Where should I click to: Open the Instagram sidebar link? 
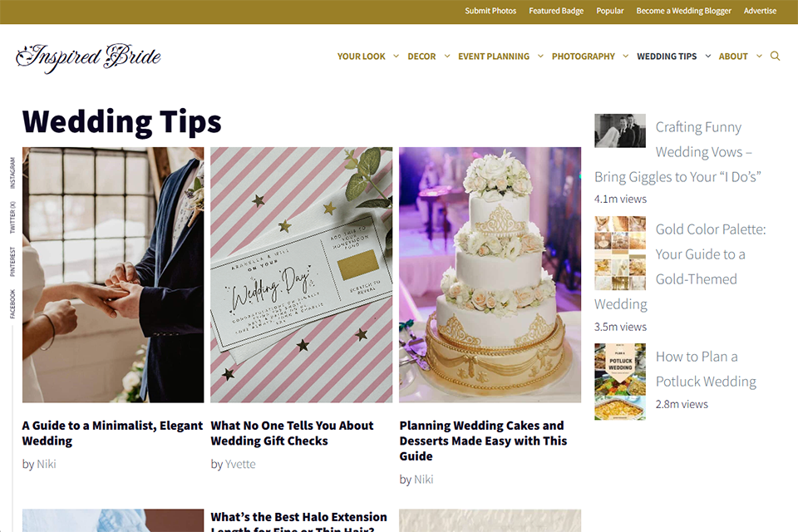(x=12, y=173)
